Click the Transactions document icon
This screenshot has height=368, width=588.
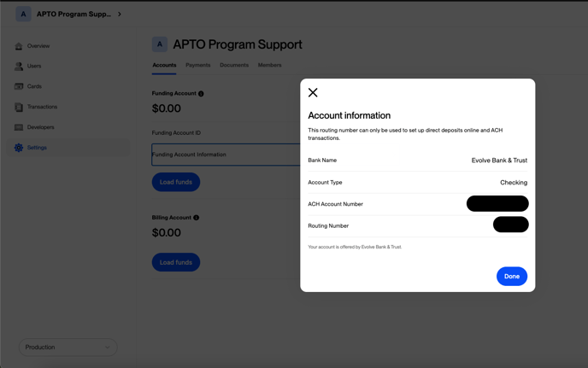pyautogui.click(x=19, y=107)
